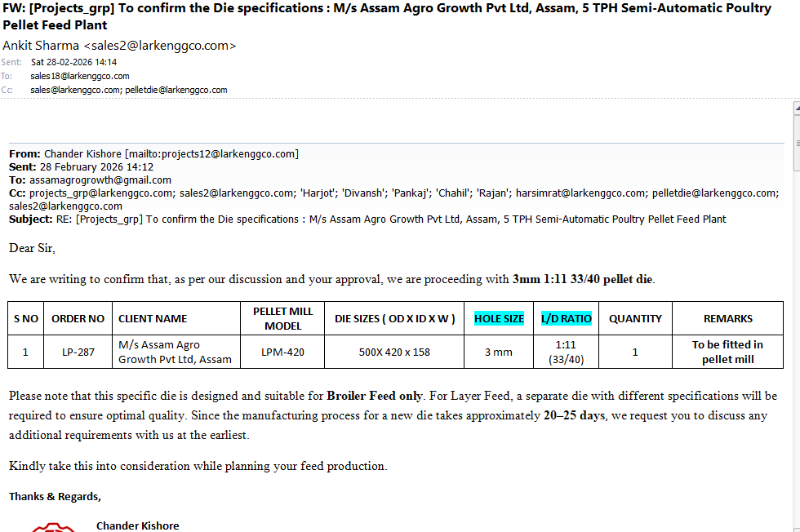This screenshot has height=532, width=800.
Task: Click assamagrogrowth@gmail.com in forwarded To line
Action: point(100,180)
